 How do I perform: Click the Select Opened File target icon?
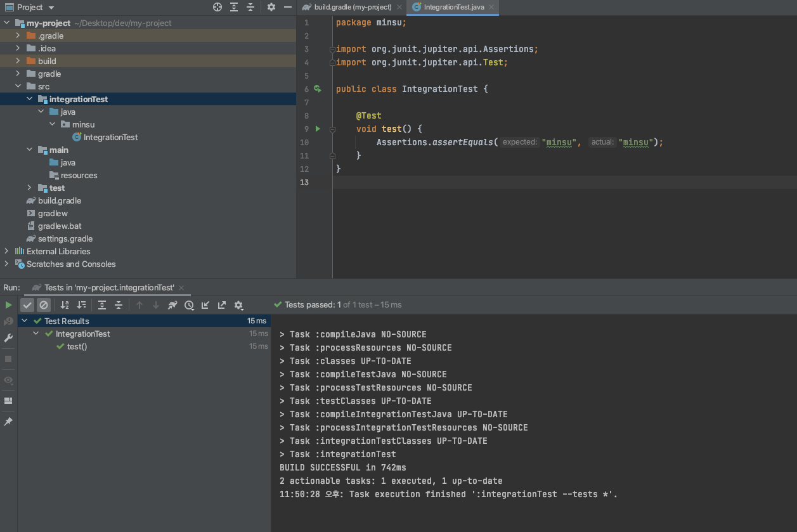click(217, 7)
